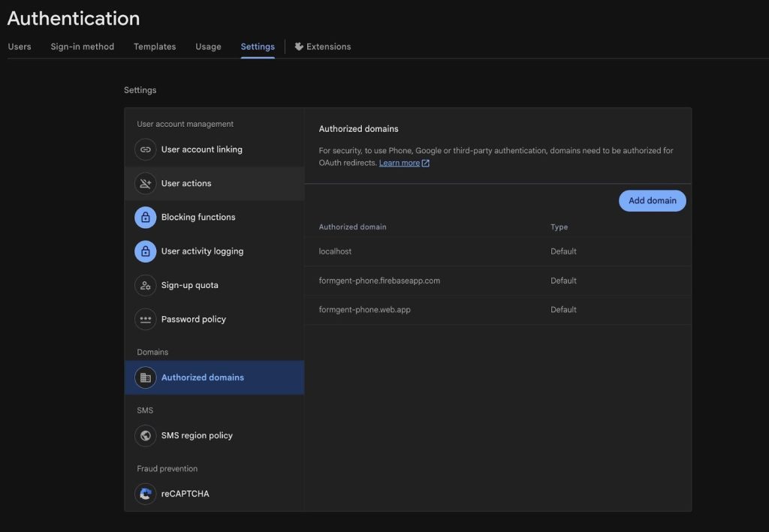Click the SMS region policy globe icon

pos(145,435)
